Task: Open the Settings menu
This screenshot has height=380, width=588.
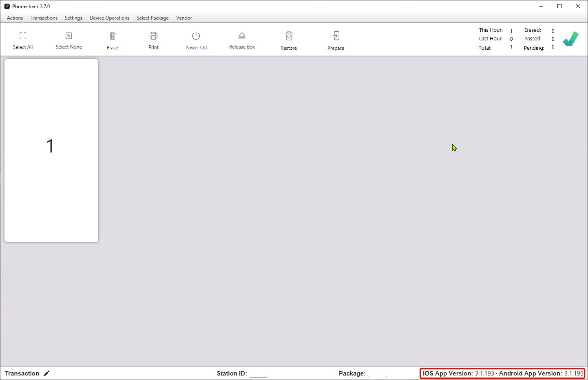Action: (73, 18)
